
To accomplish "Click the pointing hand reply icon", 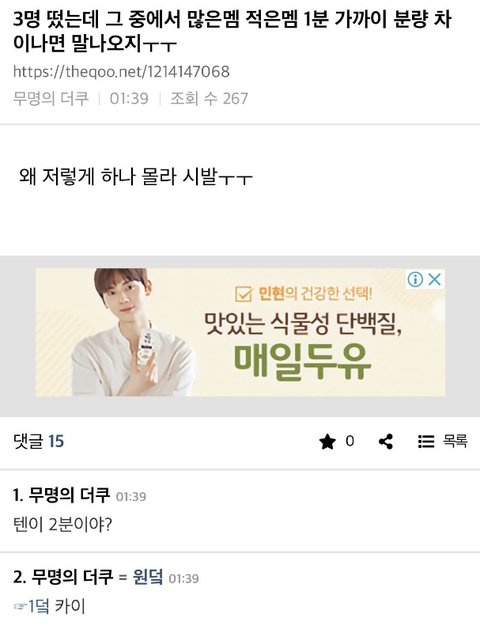I will point(20,606).
